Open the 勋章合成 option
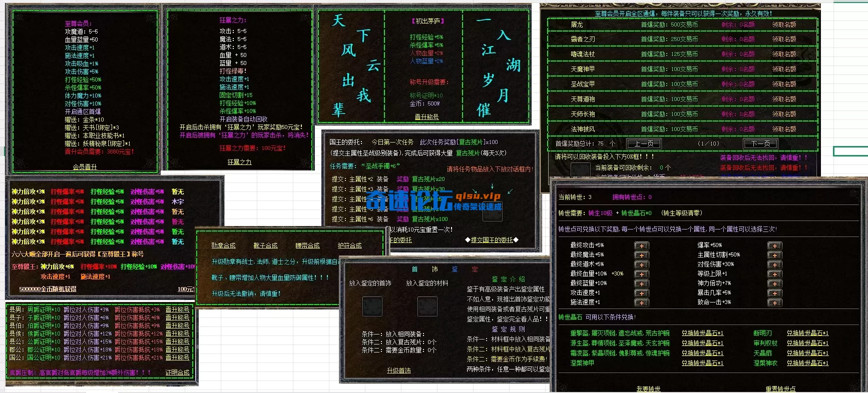This screenshot has height=393, width=868. (x=223, y=245)
